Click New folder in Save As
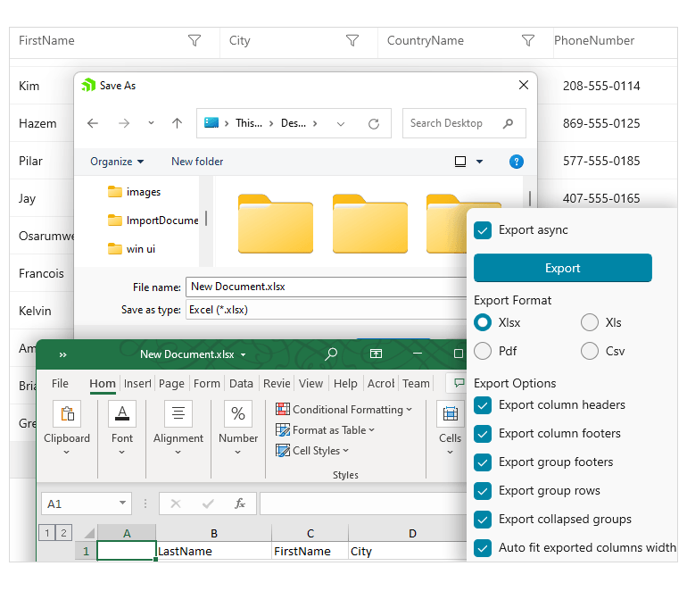The height and width of the screenshot is (616, 687). coord(197,162)
